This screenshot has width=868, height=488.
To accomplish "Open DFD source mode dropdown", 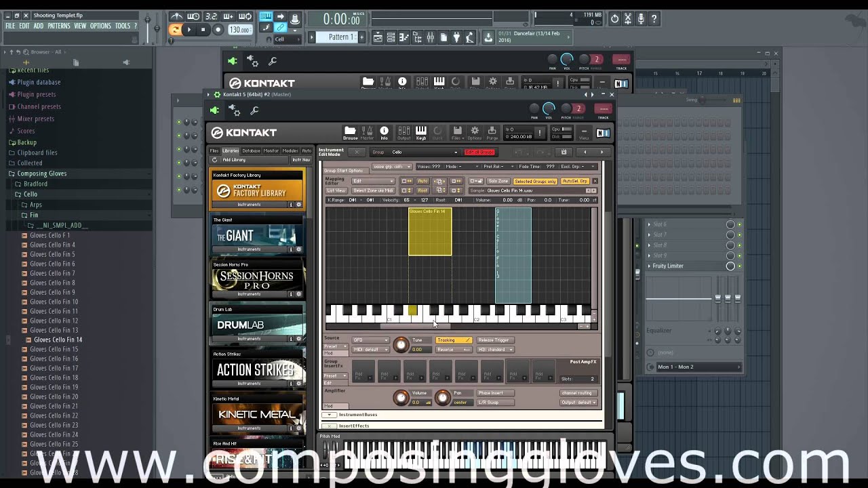I will [370, 340].
